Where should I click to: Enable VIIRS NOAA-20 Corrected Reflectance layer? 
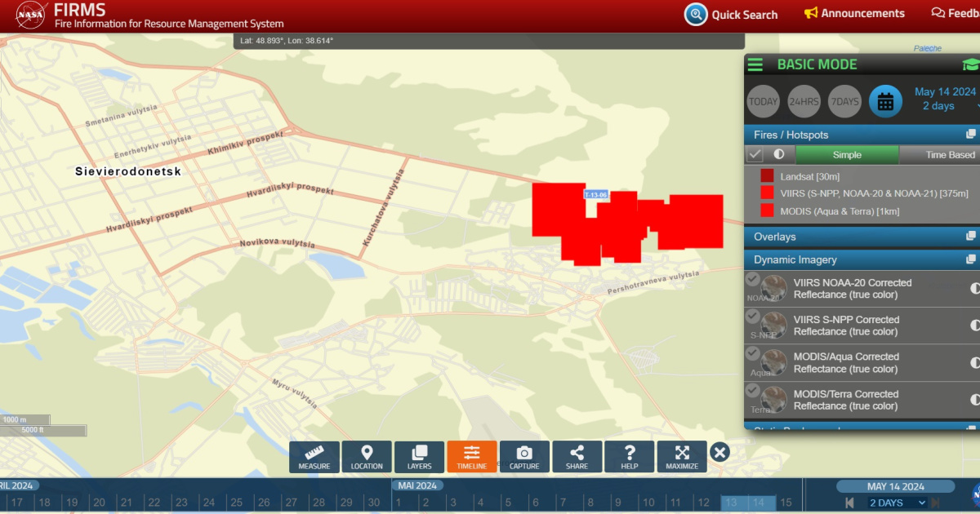pyautogui.click(x=752, y=279)
